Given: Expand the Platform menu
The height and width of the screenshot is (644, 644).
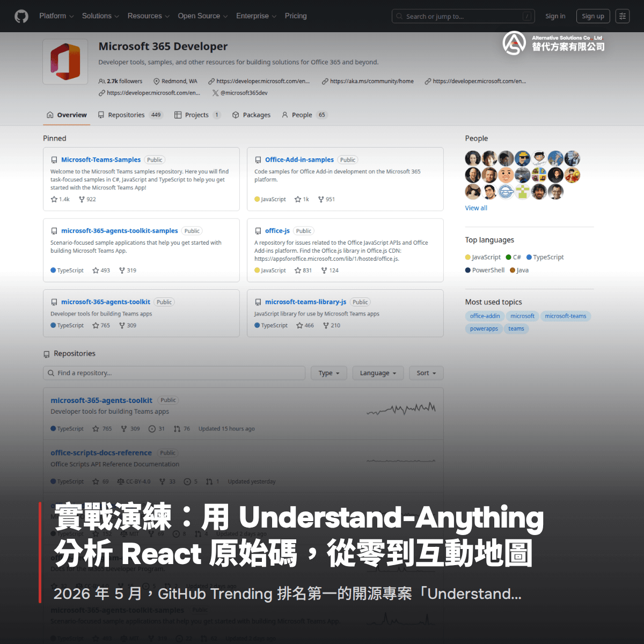Looking at the screenshot, I should click(x=56, y=16).
